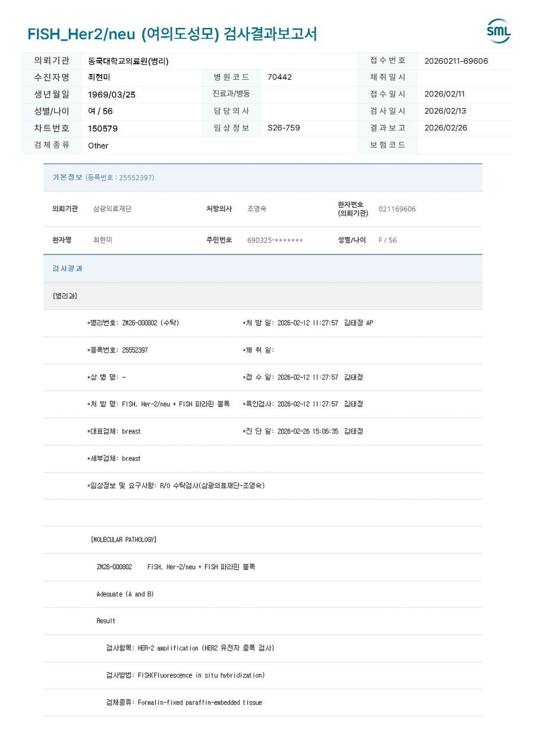Click the 의뢰기관 label in the top table
Screen dimensions: 535x756
click(x=52, y=61)
